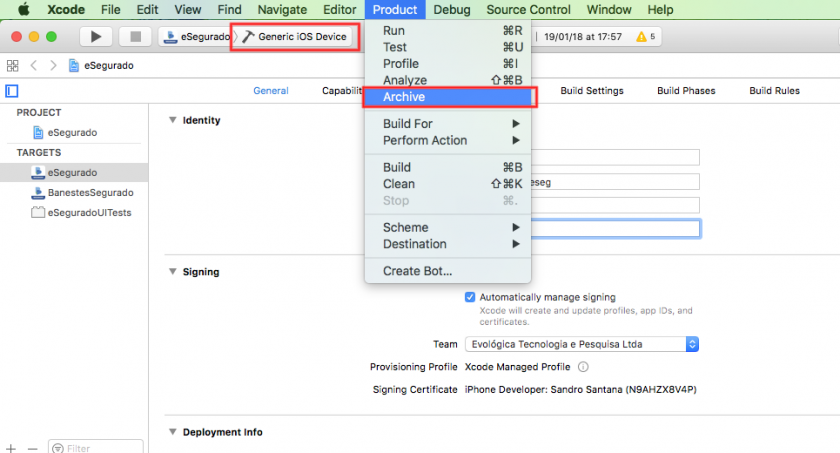Choose Clean in the Product menu
This screenshot has height=453, width=840.
[398, 184]
